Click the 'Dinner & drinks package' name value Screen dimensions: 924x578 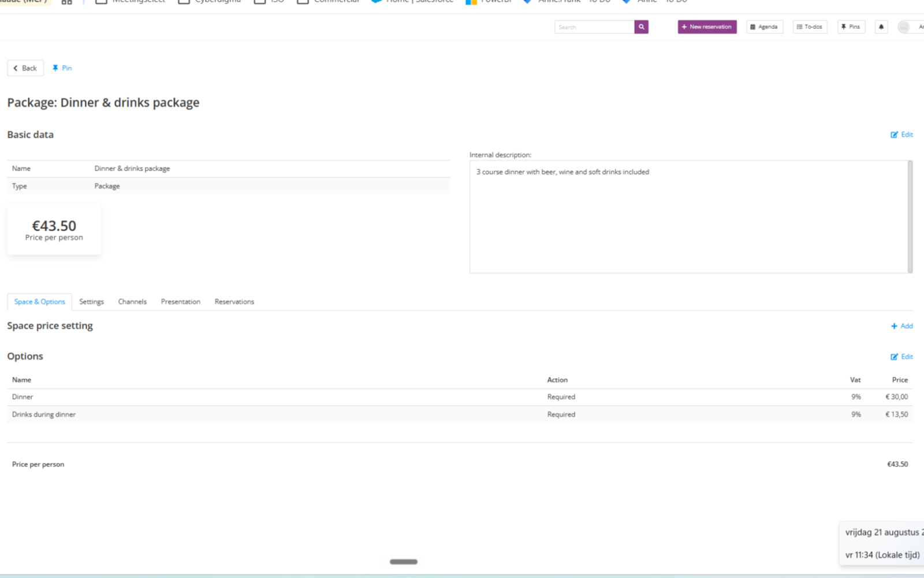(132, 169)
